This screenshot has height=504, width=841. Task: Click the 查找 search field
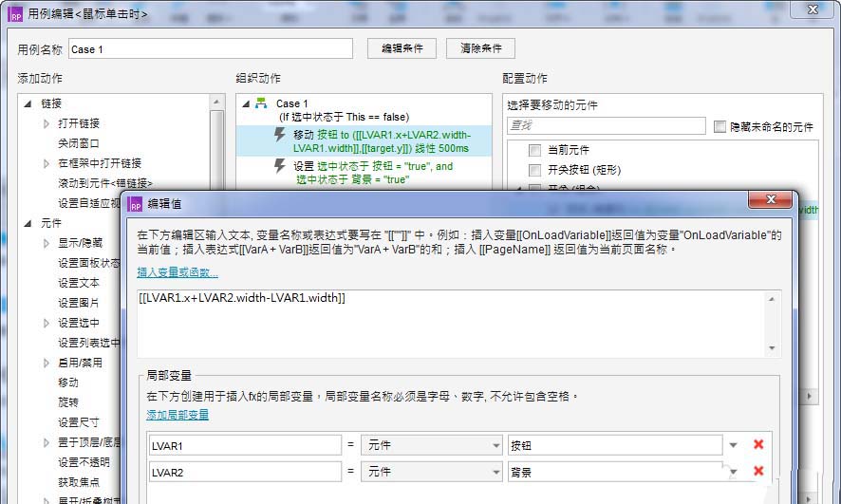coord(607,125)
